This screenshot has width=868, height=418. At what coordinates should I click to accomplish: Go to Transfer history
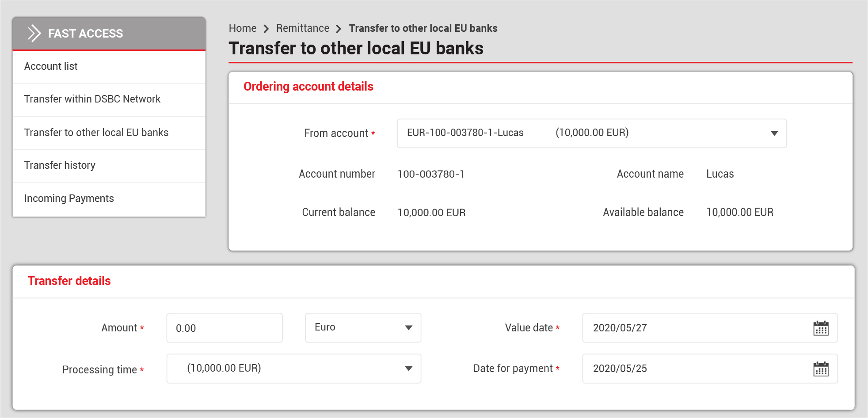click(60, 165)
